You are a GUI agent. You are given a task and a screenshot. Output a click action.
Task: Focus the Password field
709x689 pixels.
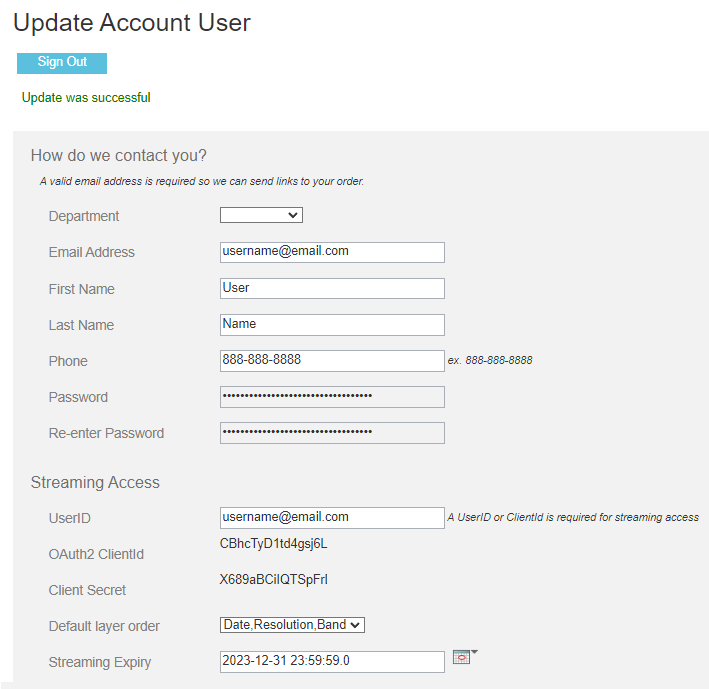click(332, 397)
